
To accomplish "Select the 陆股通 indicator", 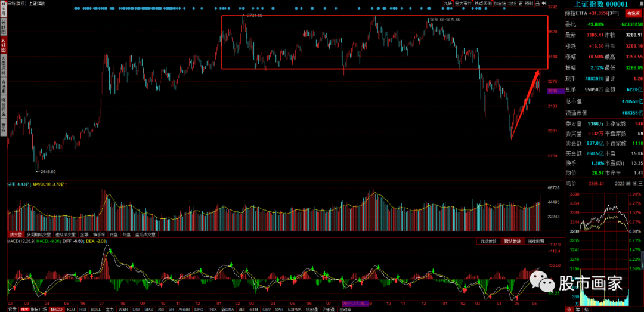I will [311, 309].
